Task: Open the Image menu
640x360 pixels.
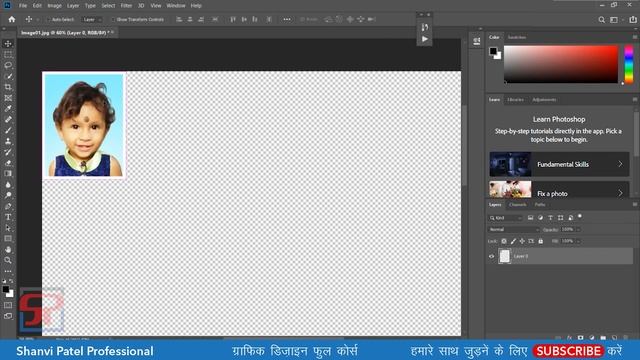Action: [x=54, y=6]
